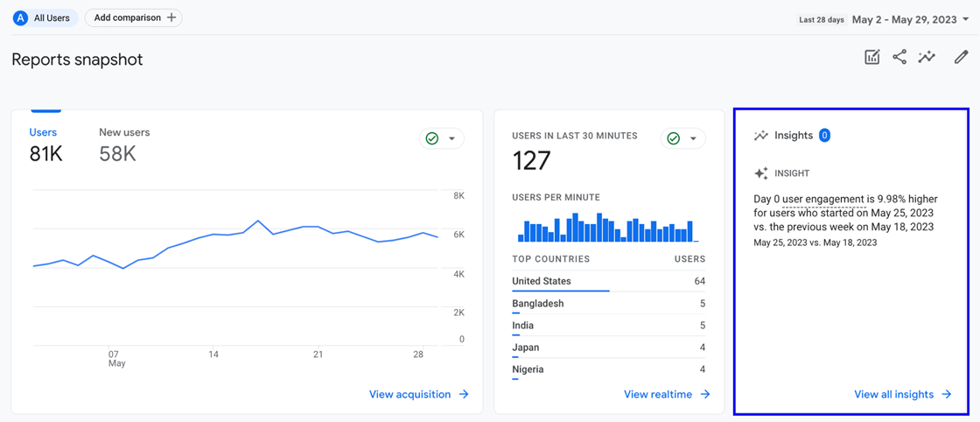Click the pencil edit icon

[962, 58]
